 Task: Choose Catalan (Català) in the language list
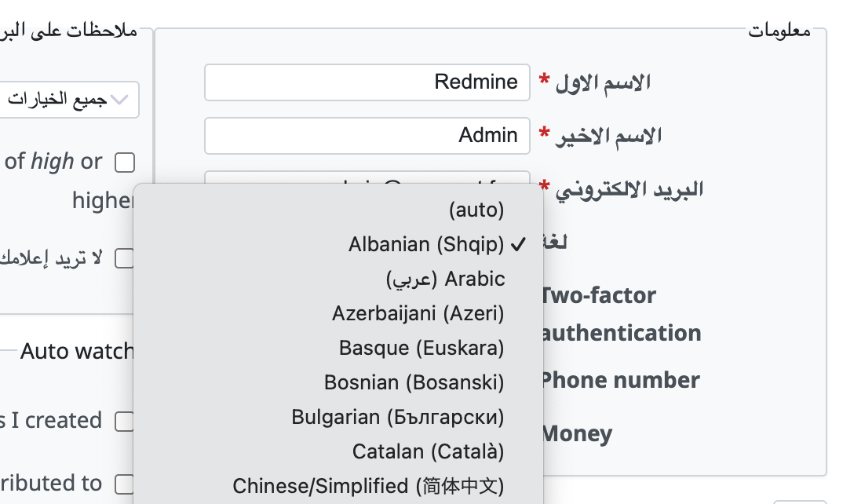(428, 451)
